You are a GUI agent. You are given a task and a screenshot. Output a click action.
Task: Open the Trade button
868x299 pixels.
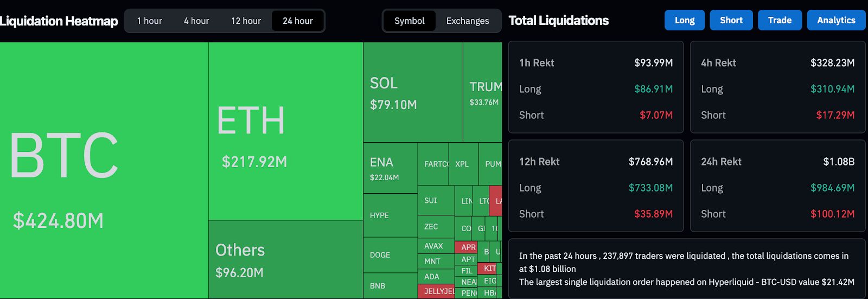pos(780,21)
